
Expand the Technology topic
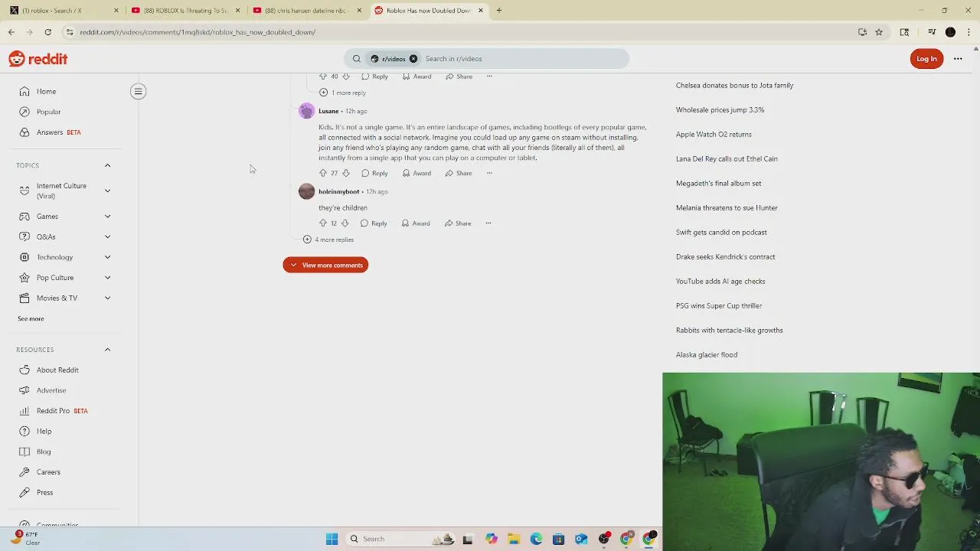click(107, 257)
